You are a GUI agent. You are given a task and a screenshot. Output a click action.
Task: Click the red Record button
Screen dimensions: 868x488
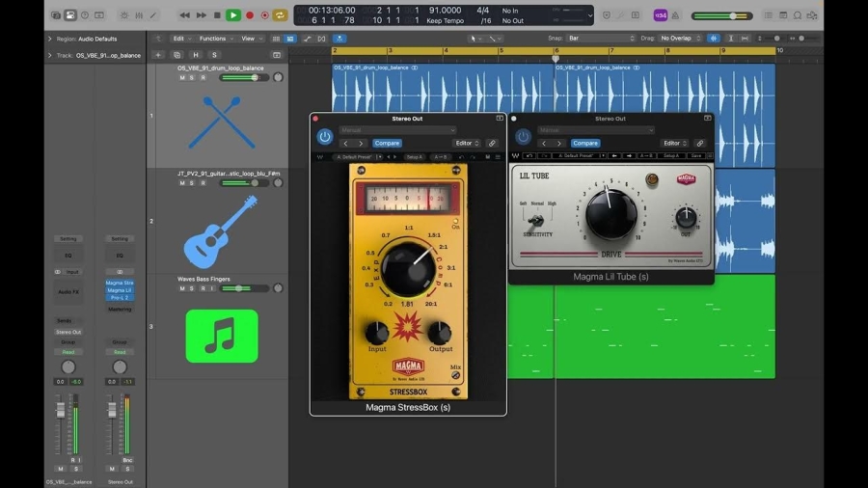[x=250, y=15]
